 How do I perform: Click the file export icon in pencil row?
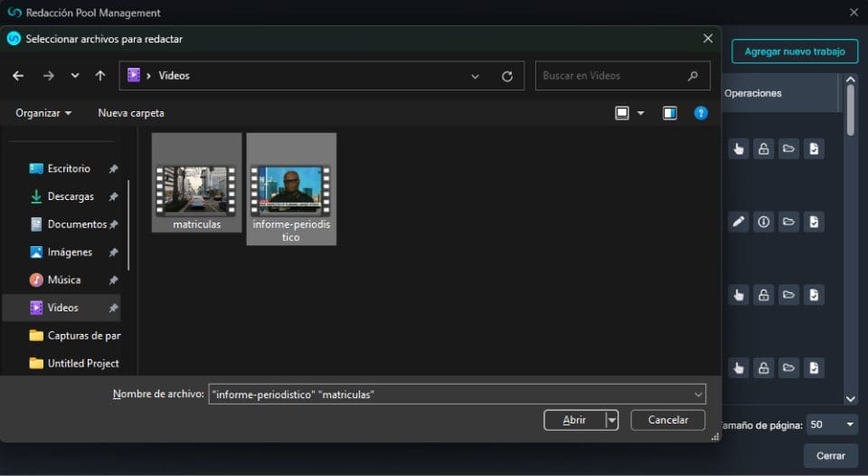pos(814,223)
